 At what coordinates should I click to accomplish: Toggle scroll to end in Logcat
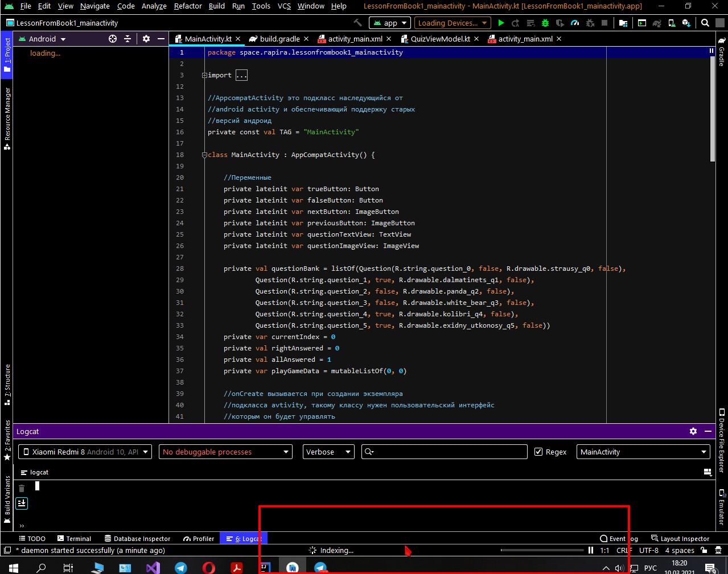[22, 503]
